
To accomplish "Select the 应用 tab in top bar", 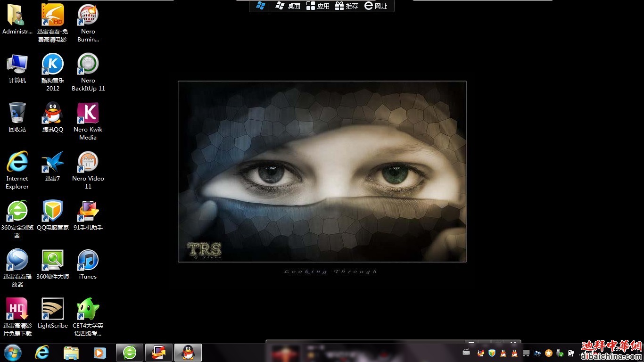I will 318,6.
